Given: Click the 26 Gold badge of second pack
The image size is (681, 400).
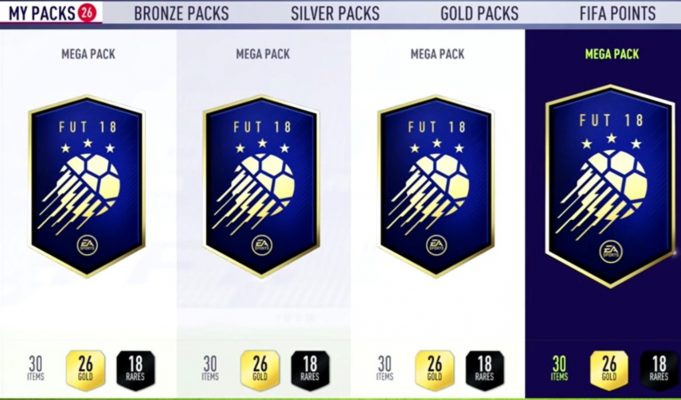Looking at the screenshot, I should pos(260,370).
